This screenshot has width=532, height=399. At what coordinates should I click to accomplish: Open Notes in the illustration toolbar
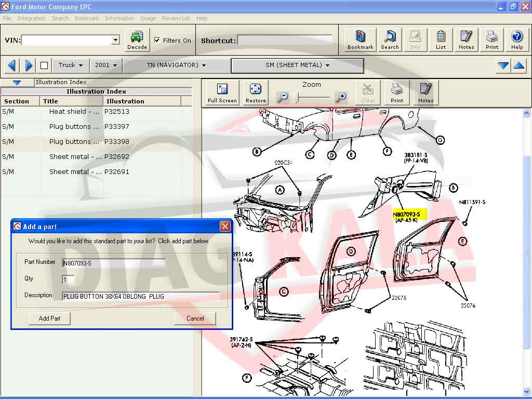[425, 92]
